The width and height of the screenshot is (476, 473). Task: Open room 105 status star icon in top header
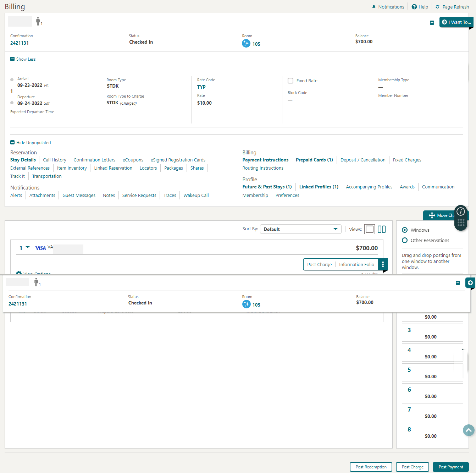click(246, 43)
